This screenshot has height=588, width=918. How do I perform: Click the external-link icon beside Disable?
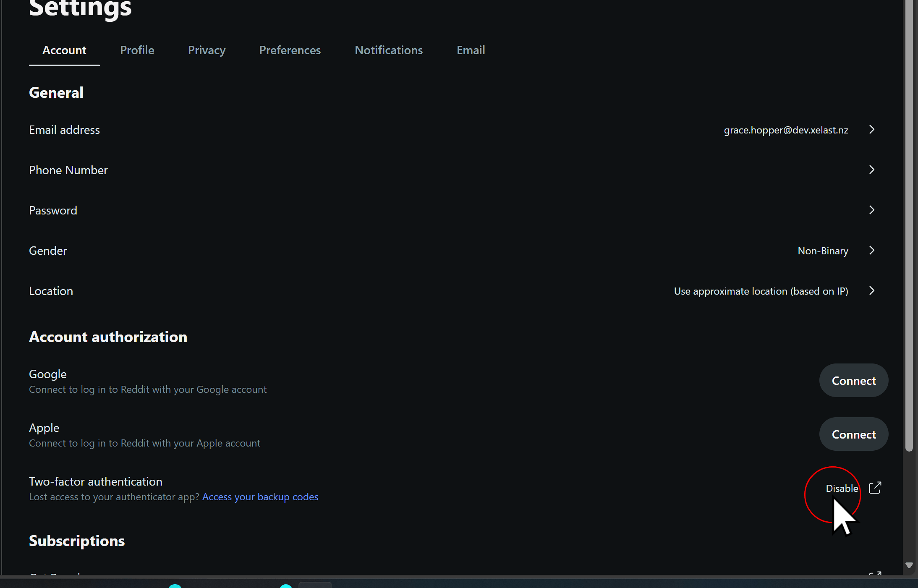876,488
